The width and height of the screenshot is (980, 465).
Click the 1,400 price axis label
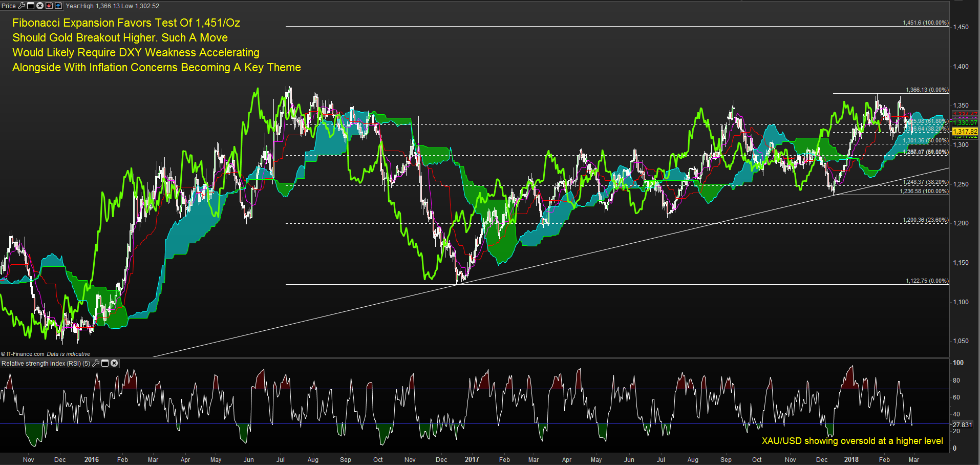[960, 67]
